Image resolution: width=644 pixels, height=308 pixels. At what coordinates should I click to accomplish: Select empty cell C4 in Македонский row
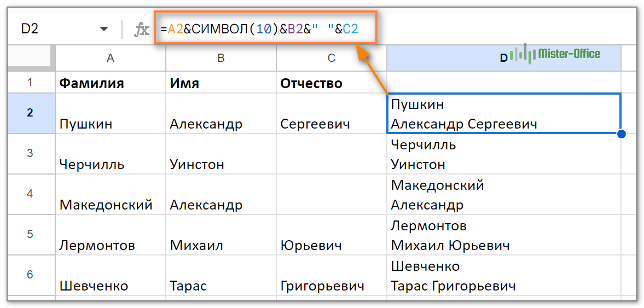(332, 194)
